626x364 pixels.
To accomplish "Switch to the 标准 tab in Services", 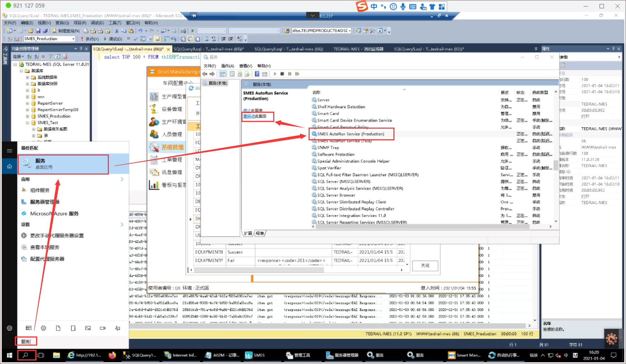I will [x=260, y=234].
